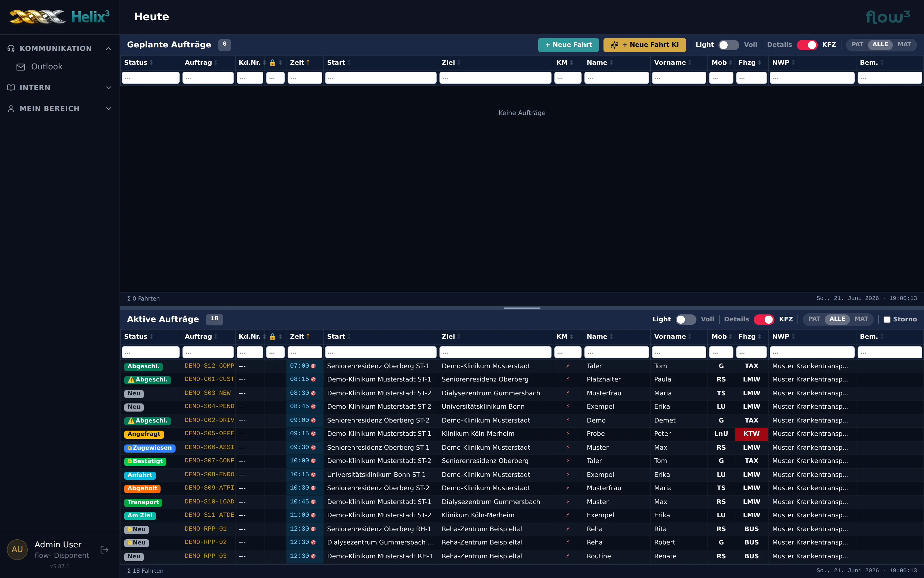Click the flow³ logo in the header

pyautogui.click(x=888, y=17)
